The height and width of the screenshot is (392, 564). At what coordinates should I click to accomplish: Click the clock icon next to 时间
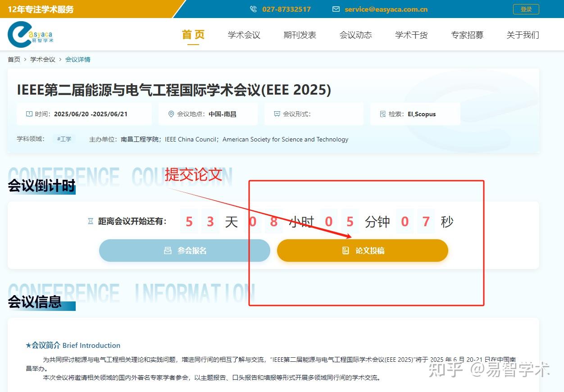[x=28, y=114]
